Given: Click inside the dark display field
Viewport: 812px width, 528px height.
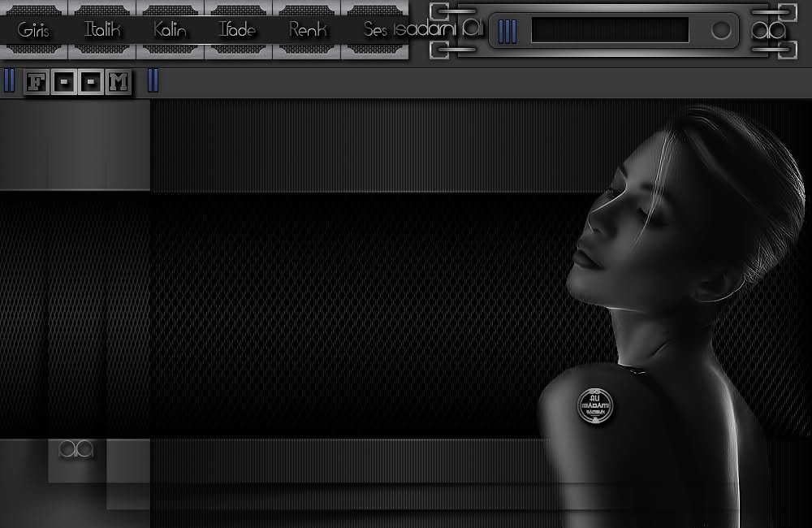Looking at the screenshot, I should tap(610, 30).
